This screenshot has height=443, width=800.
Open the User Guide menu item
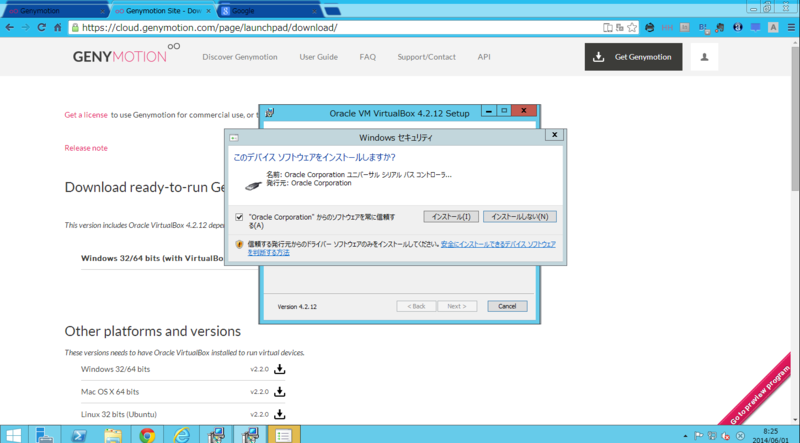click(x=318, y=57)
